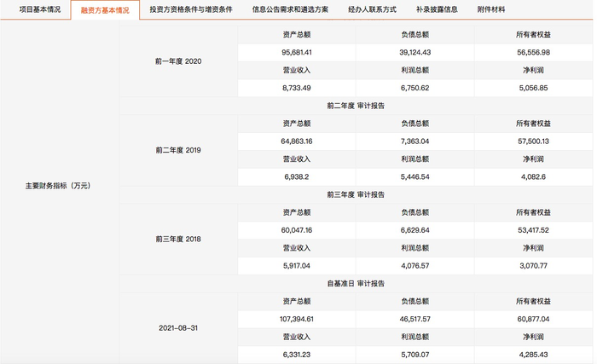Click the net profit value 4,285.43
This screenshot has width=597, height=364.
(x=533, y=355)
